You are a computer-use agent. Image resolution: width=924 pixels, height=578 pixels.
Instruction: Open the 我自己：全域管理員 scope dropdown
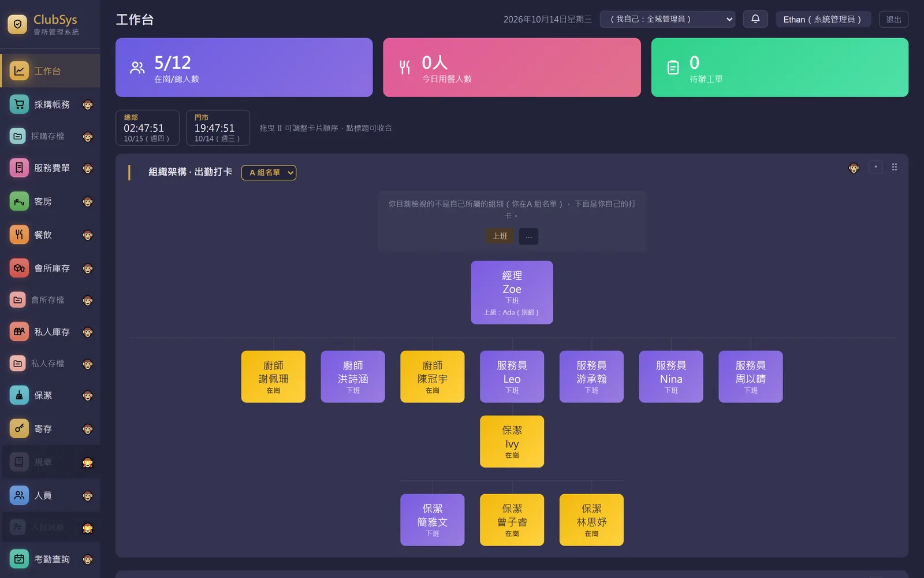668,19
